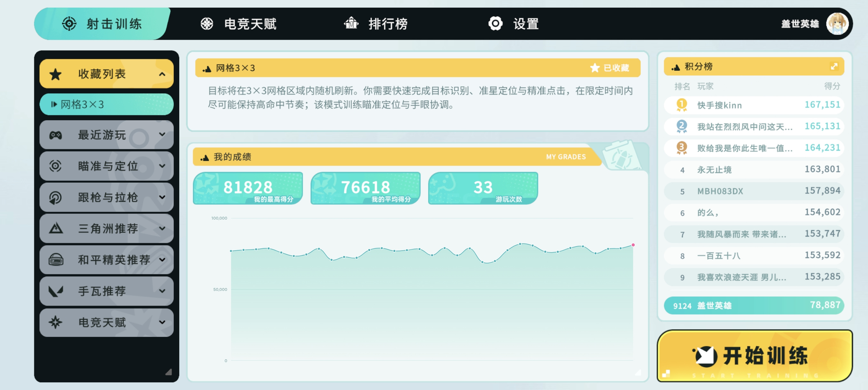The height and width of the screenshot is (390, 868).
Task: Click the crosshair icon in 射击训练 tab
Action: 69,24
